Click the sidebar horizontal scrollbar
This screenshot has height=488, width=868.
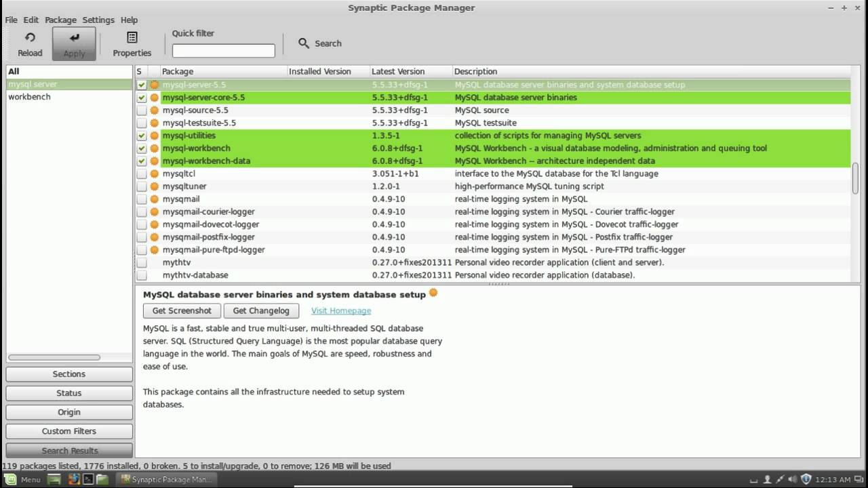tap(54, 357)
